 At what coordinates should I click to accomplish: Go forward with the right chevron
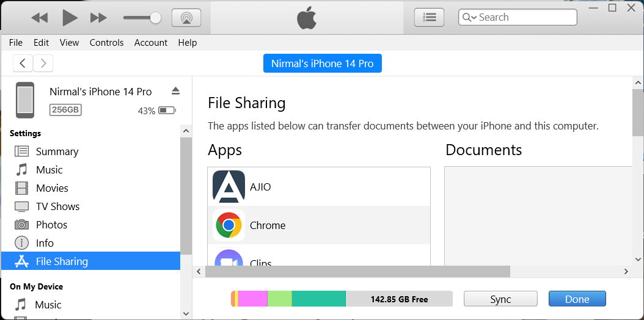pos(43,63)
